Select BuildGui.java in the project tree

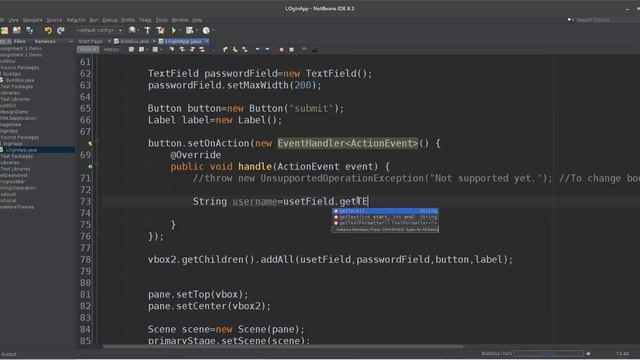click(x=20, y=80)
